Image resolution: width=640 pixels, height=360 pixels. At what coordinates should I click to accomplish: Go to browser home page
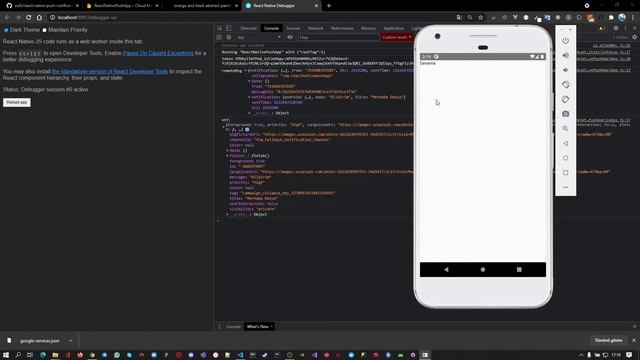click(39, 17)
